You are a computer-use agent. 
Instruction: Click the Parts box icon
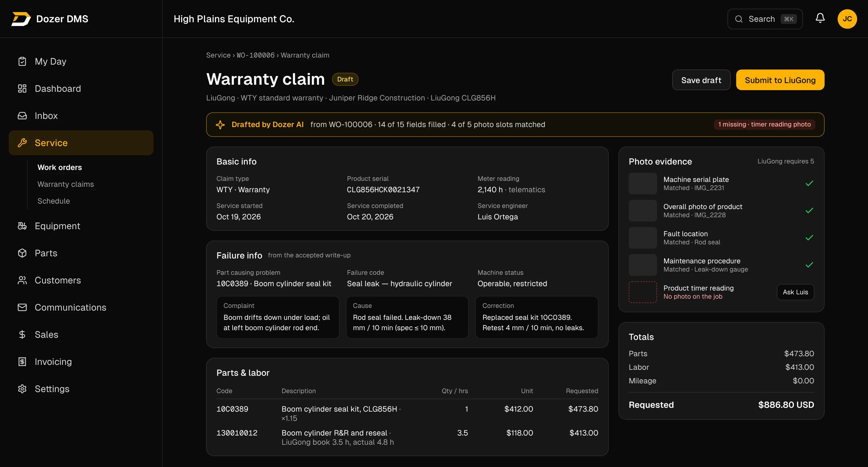pyautogui.click(x=22, y=253)
